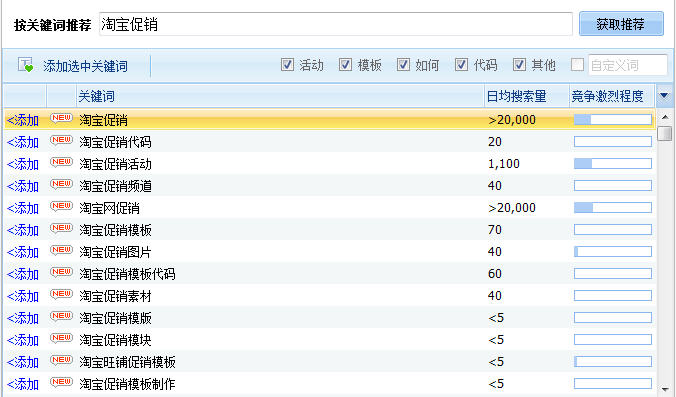Viewport: 676px width, 397px height.
Task: Add keyword 淘宝促销活动 via <添加
Action: [23, 164]
